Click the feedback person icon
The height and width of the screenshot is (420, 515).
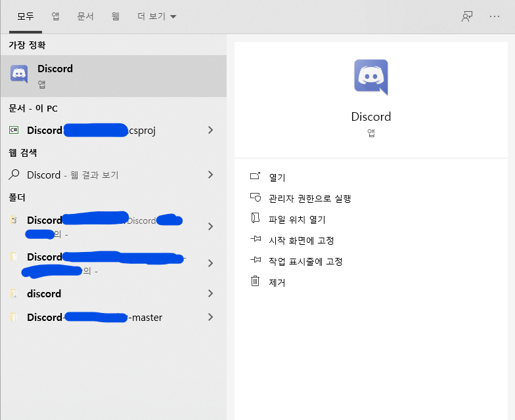(467, 16)
